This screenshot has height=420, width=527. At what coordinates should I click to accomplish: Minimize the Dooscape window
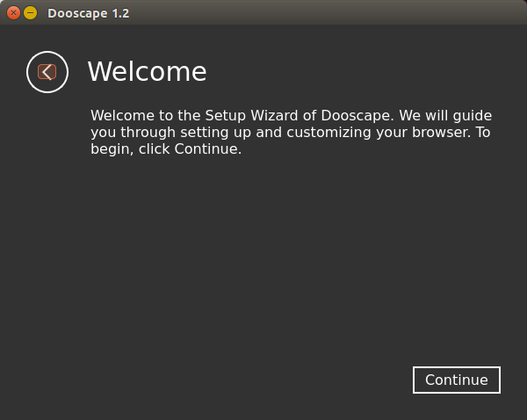point(30,13)
